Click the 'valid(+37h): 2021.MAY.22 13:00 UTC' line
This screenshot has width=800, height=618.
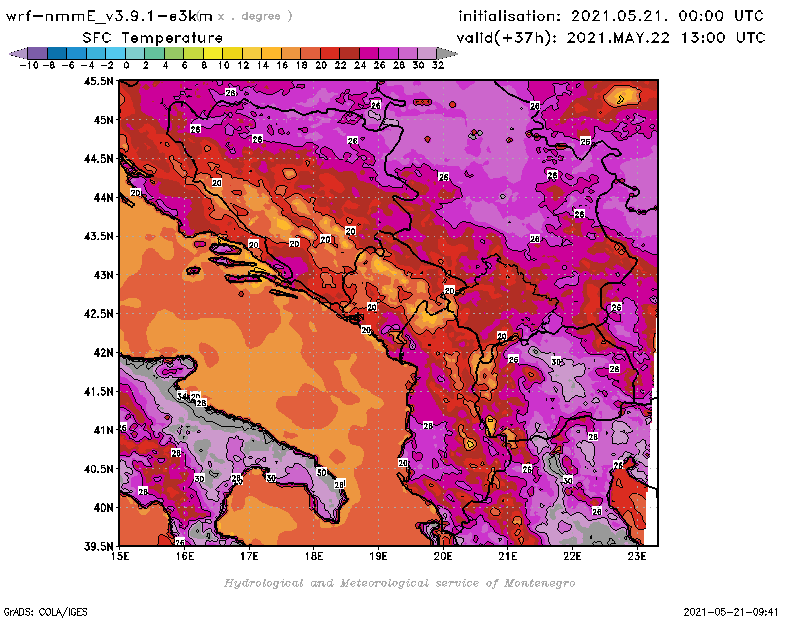pyautogui.click(x=611, y=38)
